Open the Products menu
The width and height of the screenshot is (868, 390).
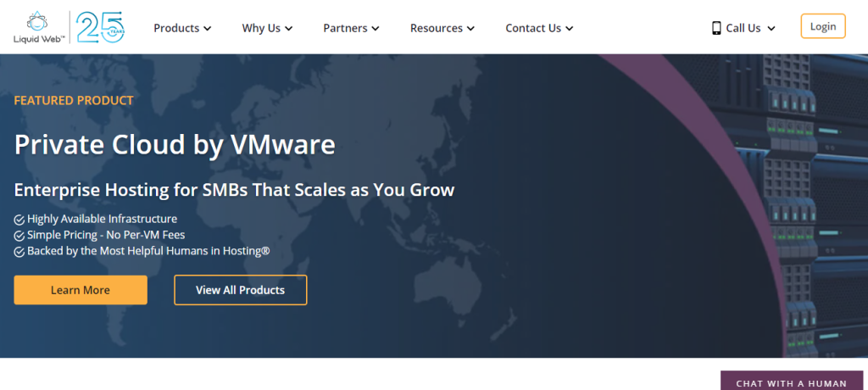click(182, 28)
